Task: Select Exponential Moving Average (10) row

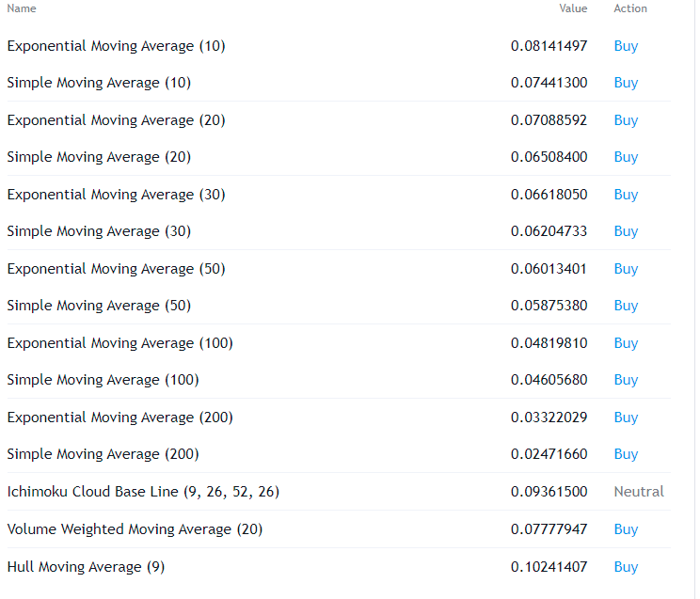Action: (x=116, y=46)
